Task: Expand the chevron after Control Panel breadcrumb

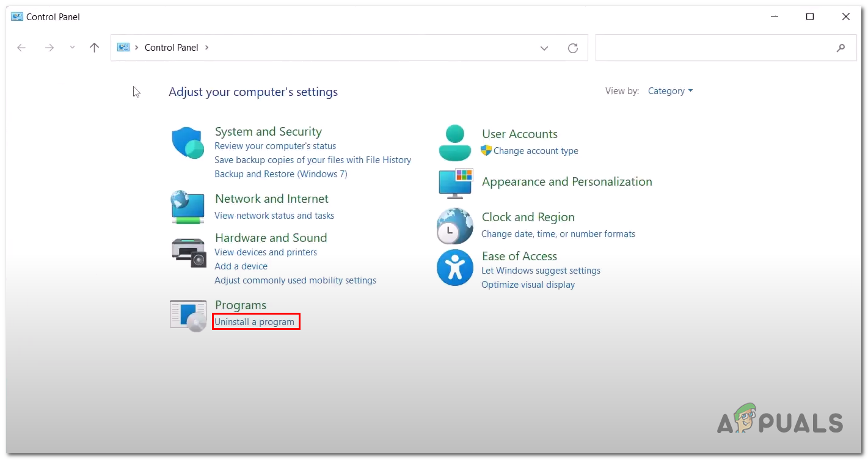Action: pyautogui.click(x=207, y=48)
